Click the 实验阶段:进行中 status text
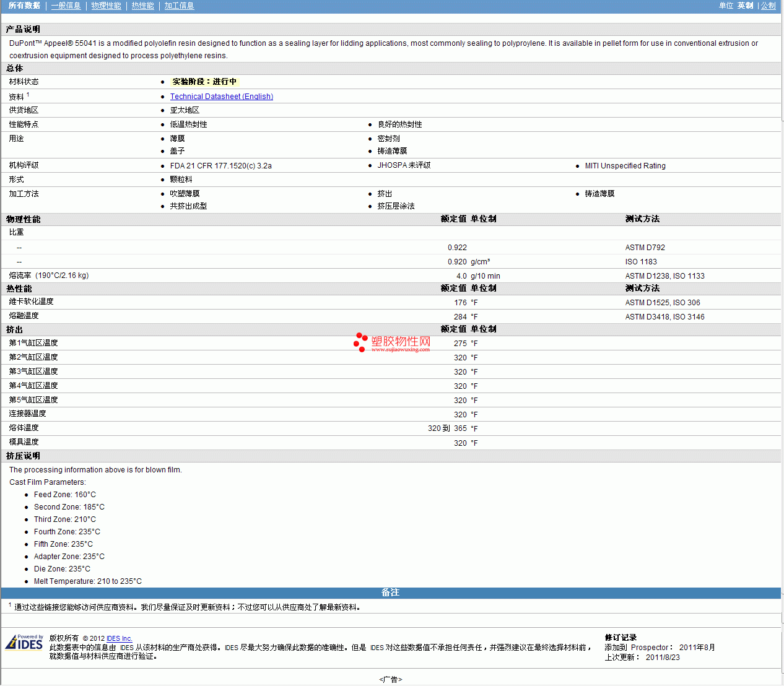The width and height of the screenshot is (784, 686). tap(204, 82)
